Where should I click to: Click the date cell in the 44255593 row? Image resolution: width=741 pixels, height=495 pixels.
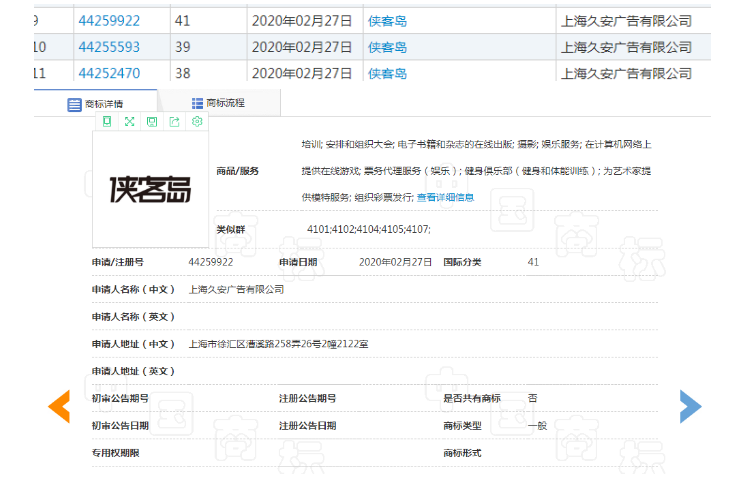(x=305, y=47)
